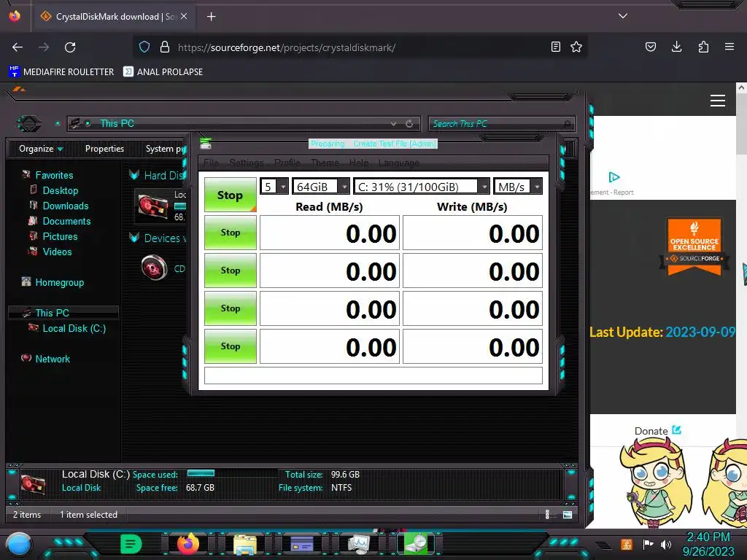The width and height of the screenshot is (747, 560).
Task: Open the drive dropdown showing C: 31%
Action: pos(422,186)
